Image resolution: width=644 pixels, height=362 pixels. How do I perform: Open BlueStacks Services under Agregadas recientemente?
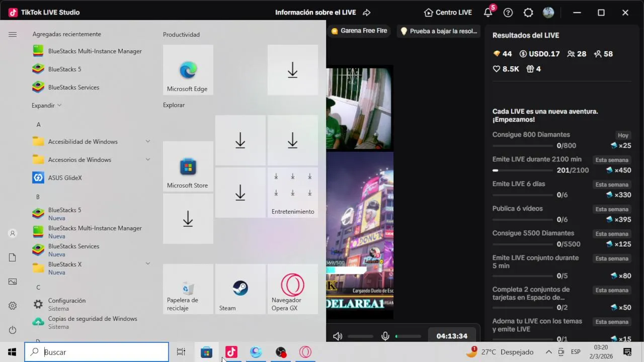[91, 87]
